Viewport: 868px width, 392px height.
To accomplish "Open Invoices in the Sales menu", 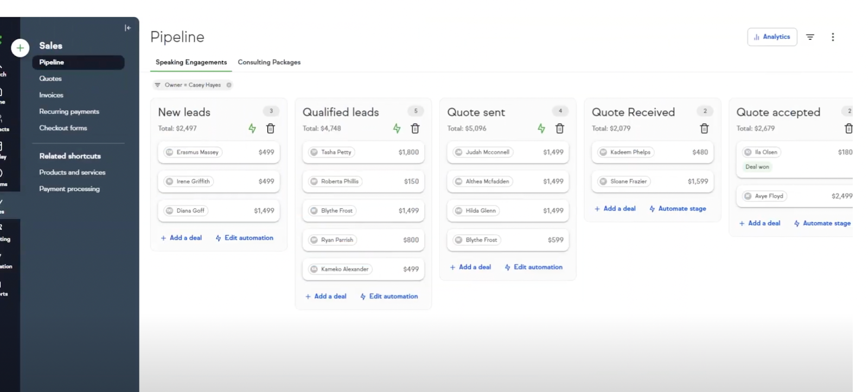I will [51, 95].
